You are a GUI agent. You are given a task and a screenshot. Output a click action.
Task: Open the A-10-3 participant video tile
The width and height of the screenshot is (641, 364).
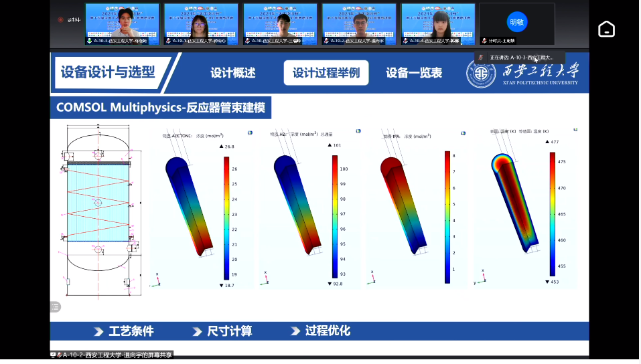coord(122,24)
